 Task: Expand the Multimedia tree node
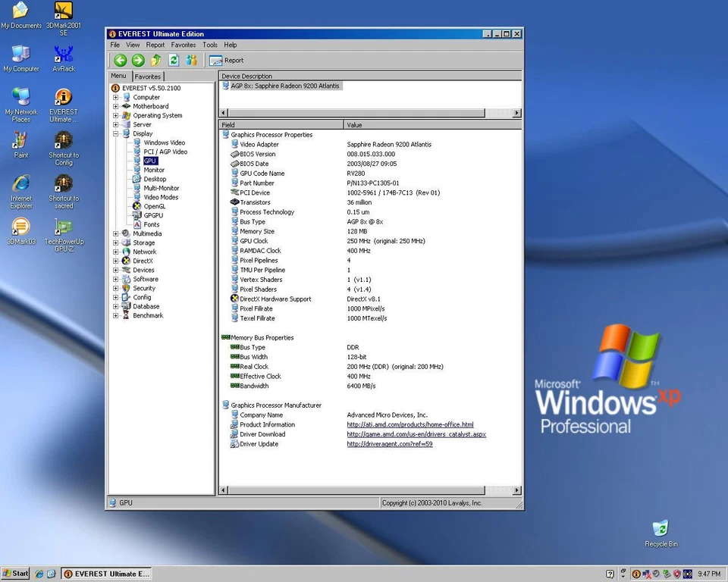tap(114, 233)
